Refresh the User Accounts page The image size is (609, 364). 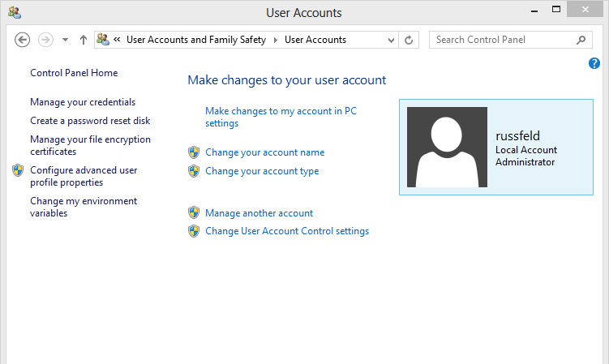(x=410, y=40)
